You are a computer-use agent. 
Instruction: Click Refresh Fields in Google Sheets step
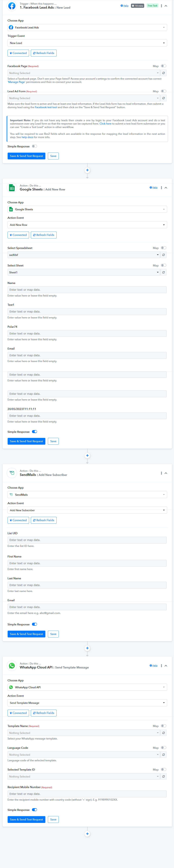(x=44, y=235)
